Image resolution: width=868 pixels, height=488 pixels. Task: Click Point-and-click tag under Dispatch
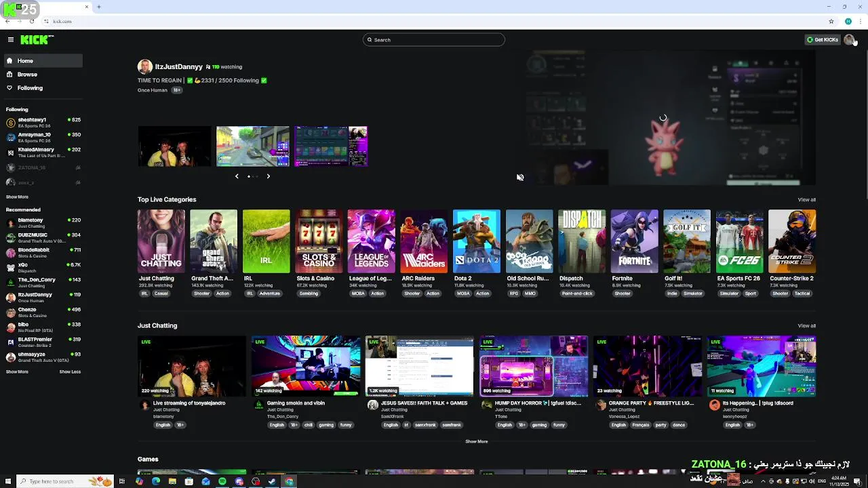(577, 293)
